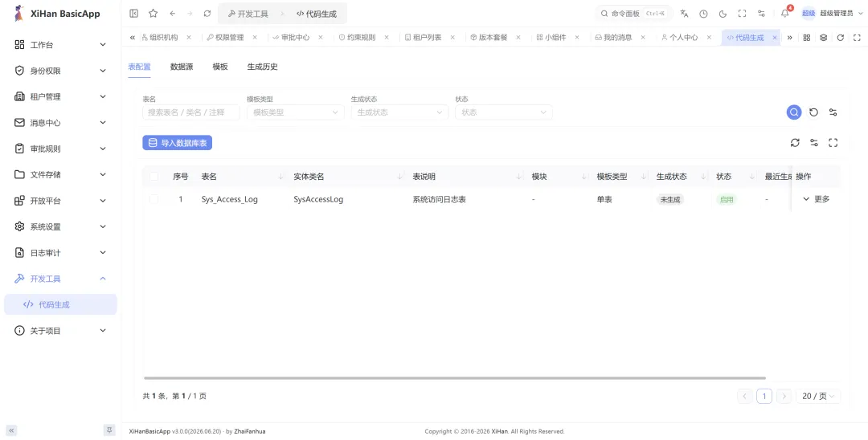
Task: Favorite this page with star icon
Action: [153, 14]
